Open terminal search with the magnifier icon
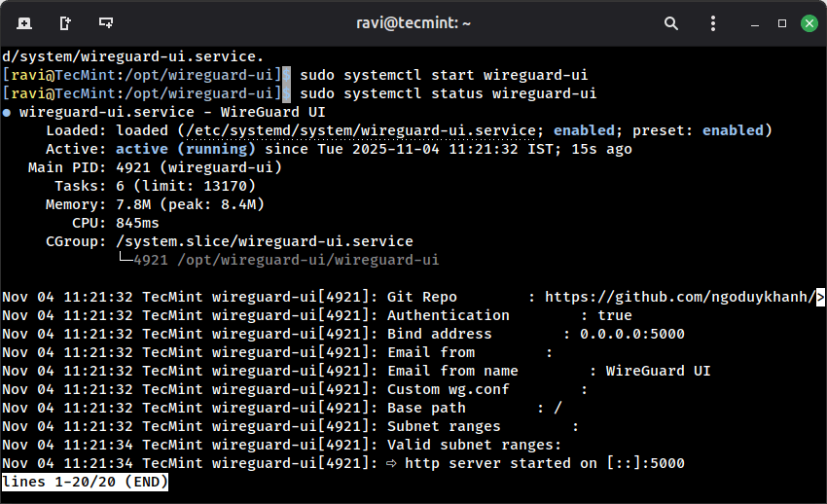Screen dimensions: 827x504 (x=671, y=22)
